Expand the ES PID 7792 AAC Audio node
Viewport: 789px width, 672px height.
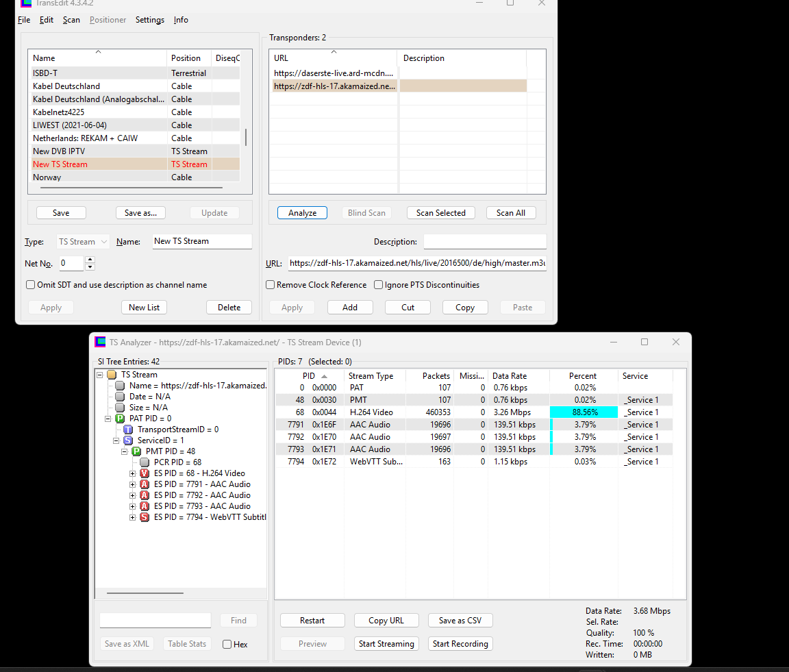(133, 495)
